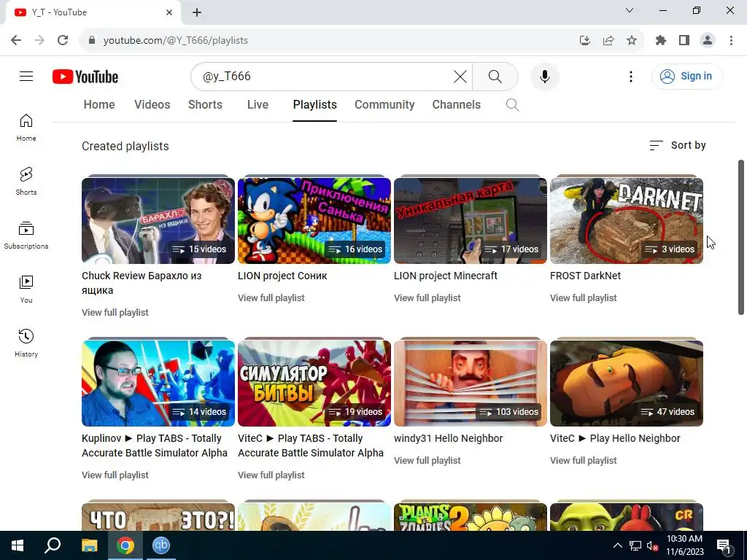Click the page vertical scrollbar
Viewport: 747px width, 560px height.
pos(741,237)
